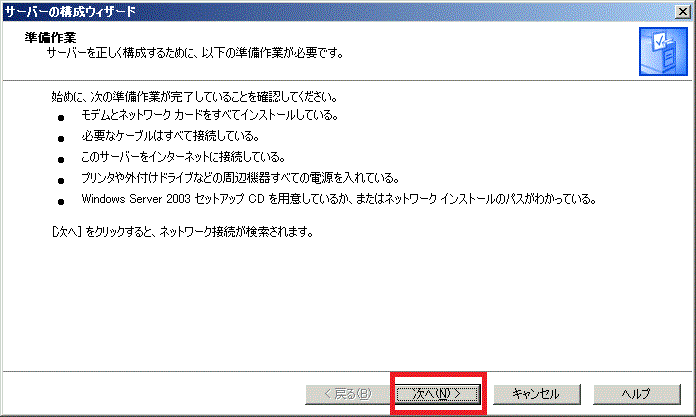Click bullet text Windows Server 2003 セットアップ CD

339,199
